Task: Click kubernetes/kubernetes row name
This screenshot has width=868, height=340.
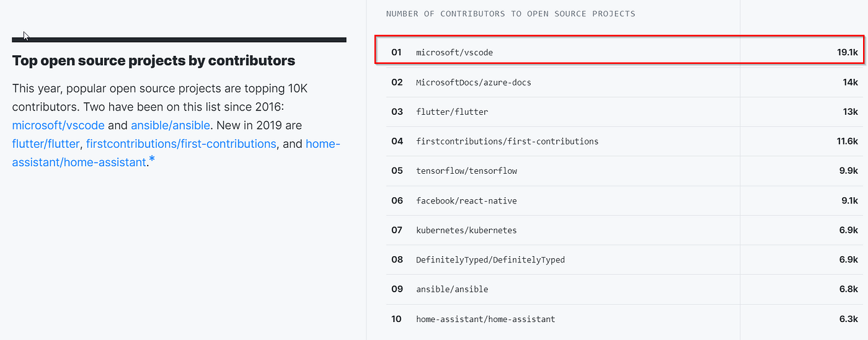Action: click(466, 230)
